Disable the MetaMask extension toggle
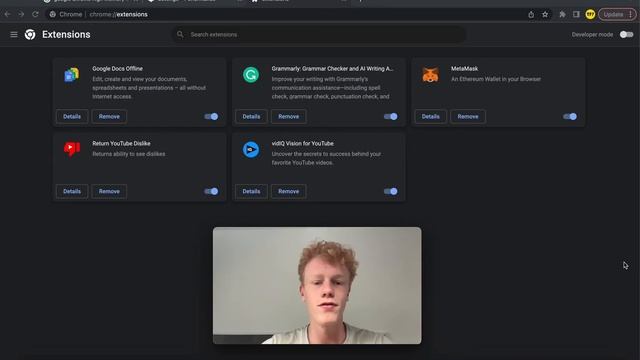This screenshot has height=360, width=640. point(570,117)
